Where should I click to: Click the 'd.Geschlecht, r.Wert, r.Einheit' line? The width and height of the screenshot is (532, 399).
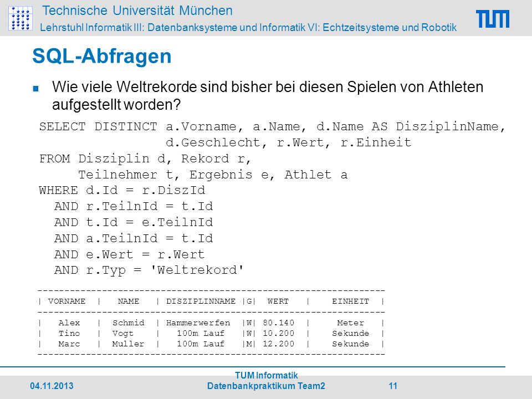tap(288, 142)
